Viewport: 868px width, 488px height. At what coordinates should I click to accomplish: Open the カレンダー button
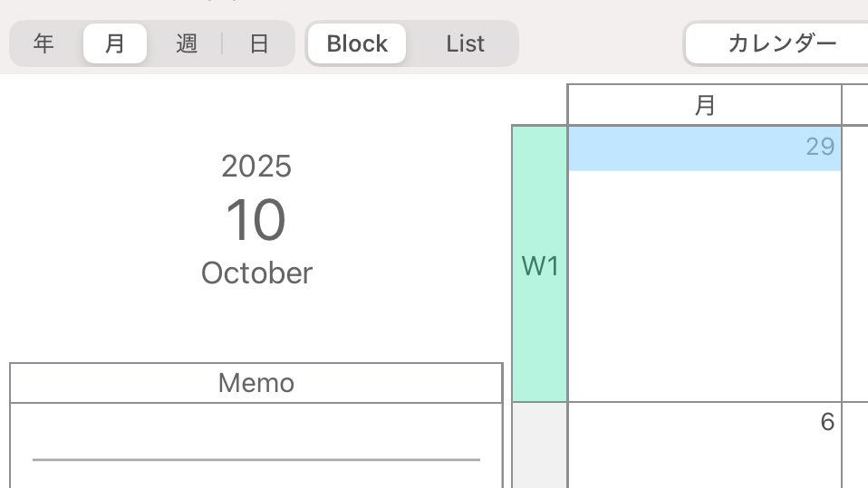781,43
